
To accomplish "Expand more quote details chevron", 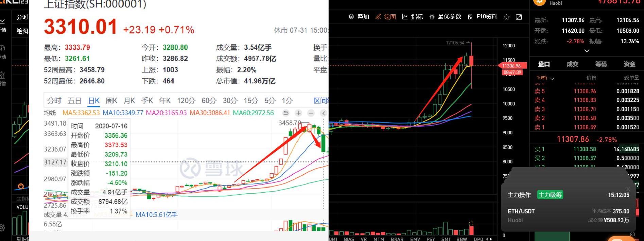I will point(587,51).
